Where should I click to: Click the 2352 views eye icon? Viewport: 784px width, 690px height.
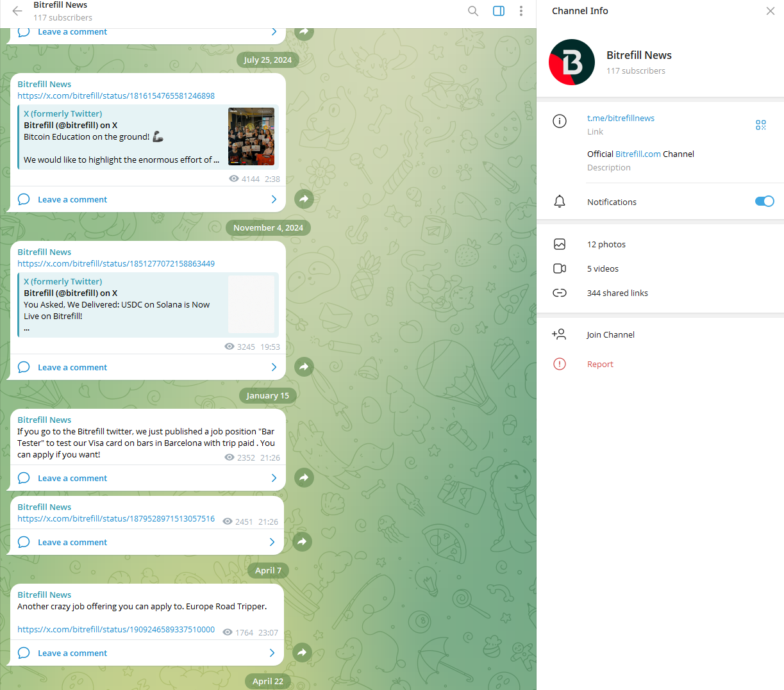point(229,457)
